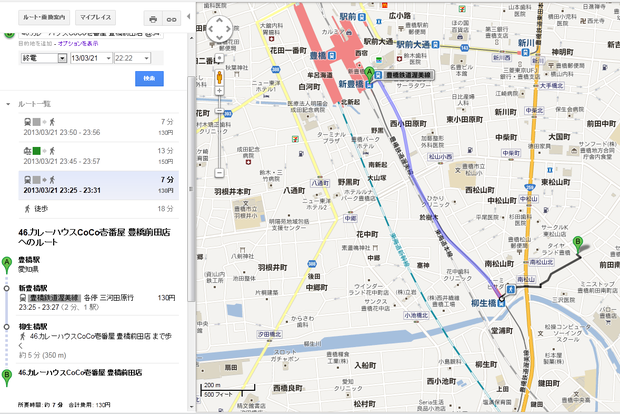Click the walking icon in 徒歩 row

27,208
